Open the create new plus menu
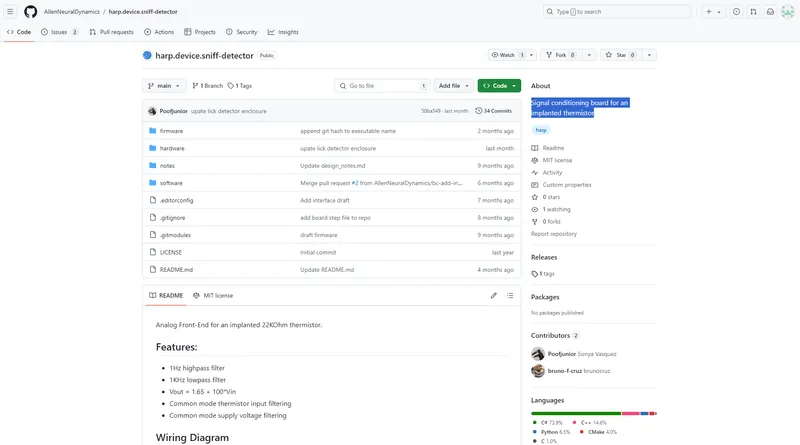 [709, 11]
